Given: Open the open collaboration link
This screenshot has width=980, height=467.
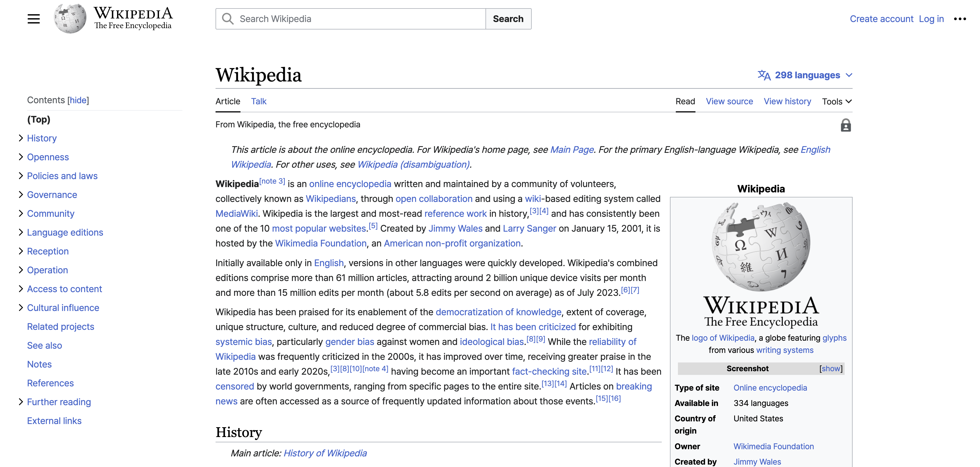Looking at the screenshot, I should tap(434, 198).
